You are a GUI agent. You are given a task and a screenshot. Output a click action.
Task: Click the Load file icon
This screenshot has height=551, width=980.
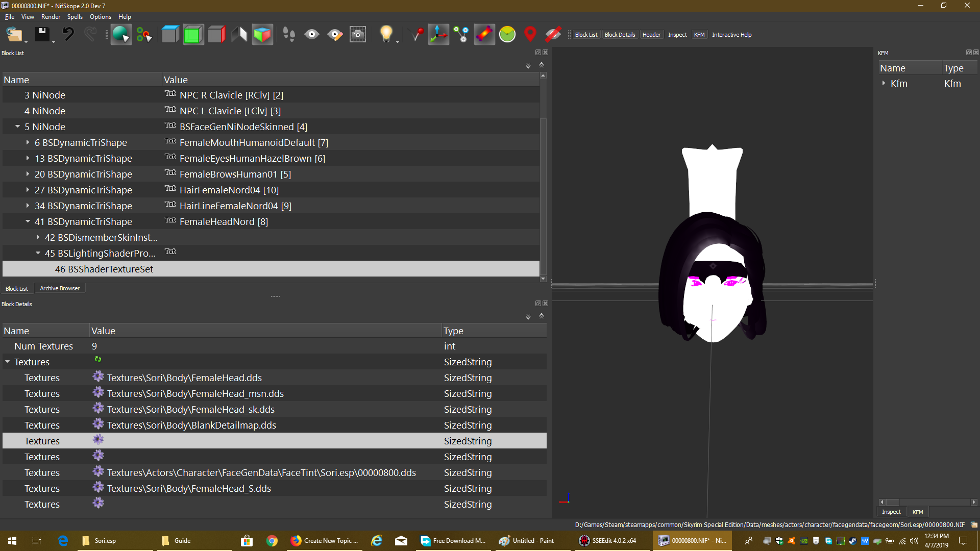click(x=14, y=35)
